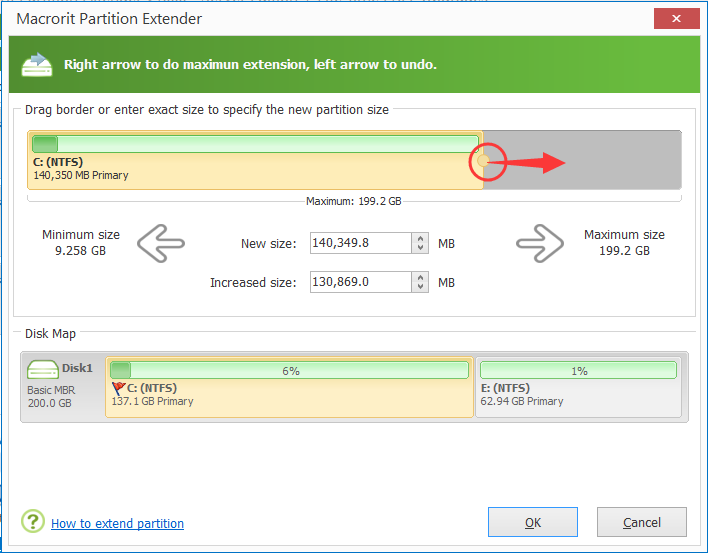This screenshot has width=708, height=553.
Task: Click the Maximum: 199.2 GB label
Action: point(354,201)
